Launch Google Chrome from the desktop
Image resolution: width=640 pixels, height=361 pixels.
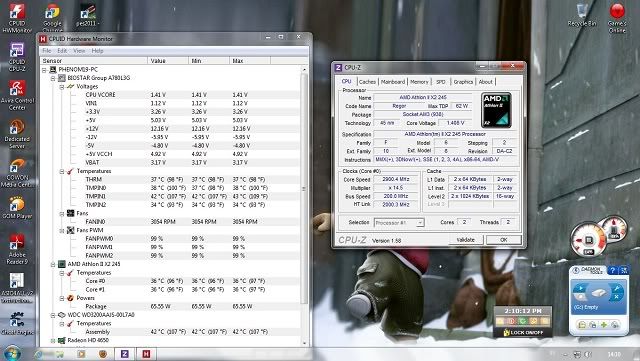(53, 18)
